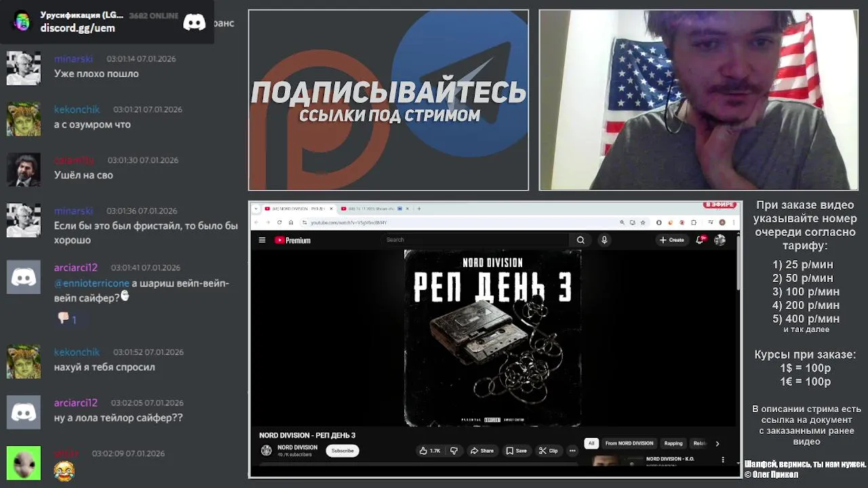The width and height of the screenshot is (868, 488).
Task: Open browser extensions puzzle icon
Action: [693, 222]
